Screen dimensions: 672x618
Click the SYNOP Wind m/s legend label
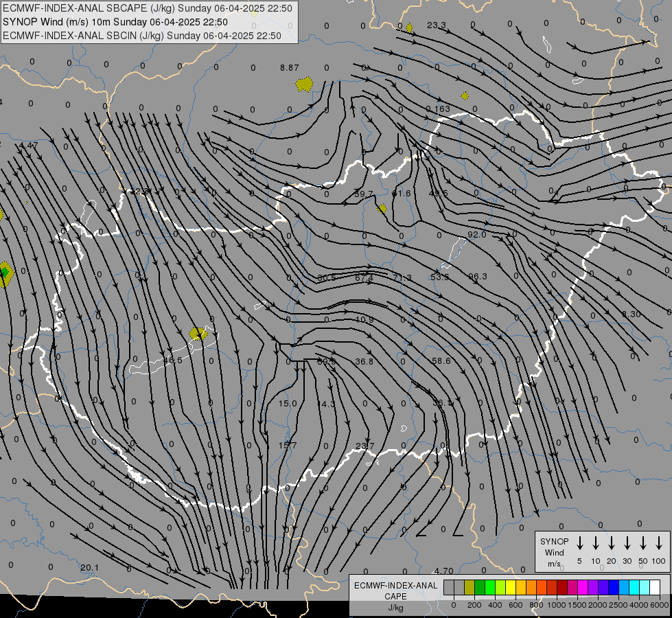(x=554, y=552)
